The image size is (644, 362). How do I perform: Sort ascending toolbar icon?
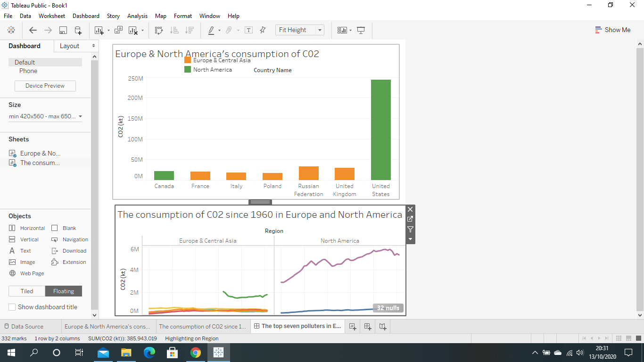pos(174,30)
